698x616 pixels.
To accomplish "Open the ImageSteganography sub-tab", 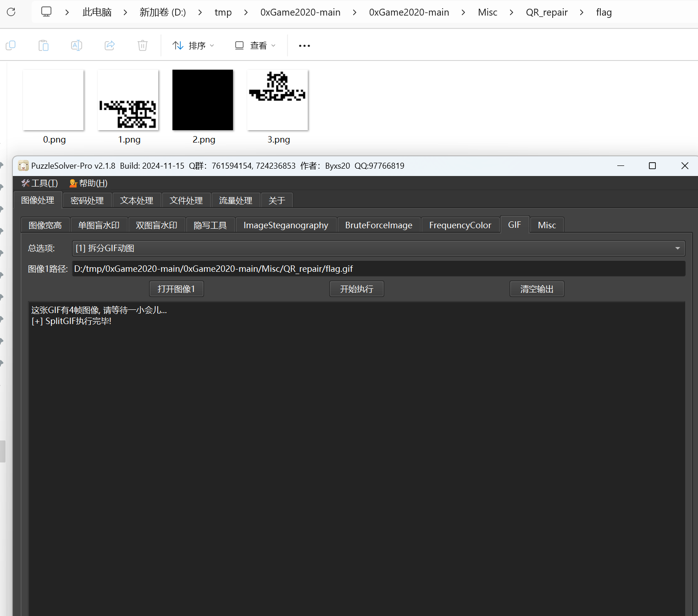I will pos(286,225).
